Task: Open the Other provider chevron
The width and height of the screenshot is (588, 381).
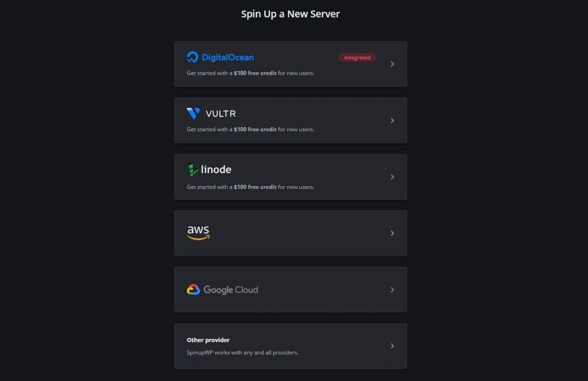Action: pos(392,346)
